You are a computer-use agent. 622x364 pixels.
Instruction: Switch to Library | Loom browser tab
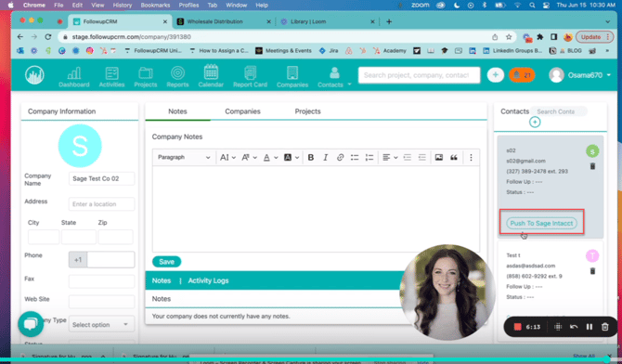click(327, 21)
